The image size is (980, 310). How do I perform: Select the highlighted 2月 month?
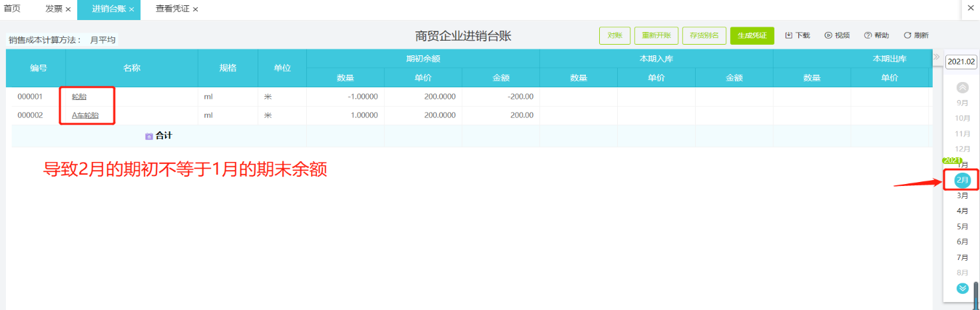pos(962,180)
